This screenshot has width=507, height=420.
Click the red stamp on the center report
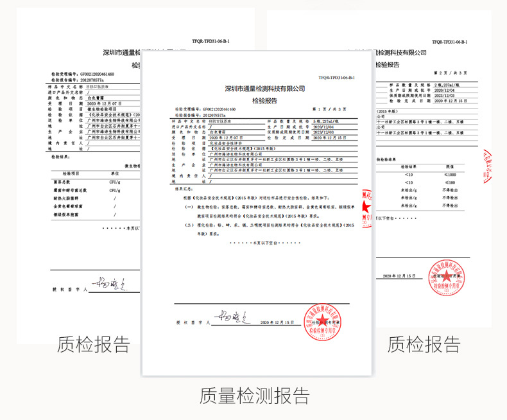click(322, 322)
